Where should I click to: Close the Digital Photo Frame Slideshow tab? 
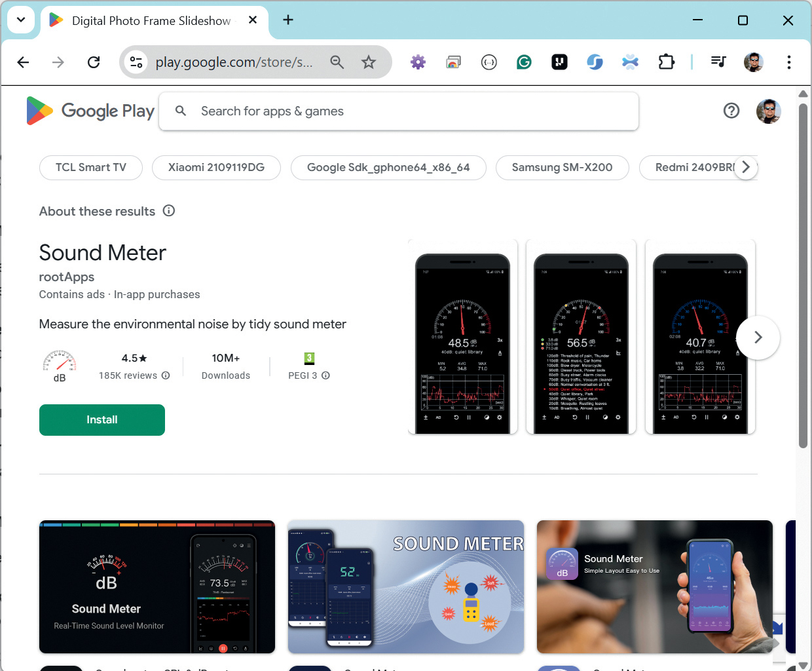click(253, 20)
